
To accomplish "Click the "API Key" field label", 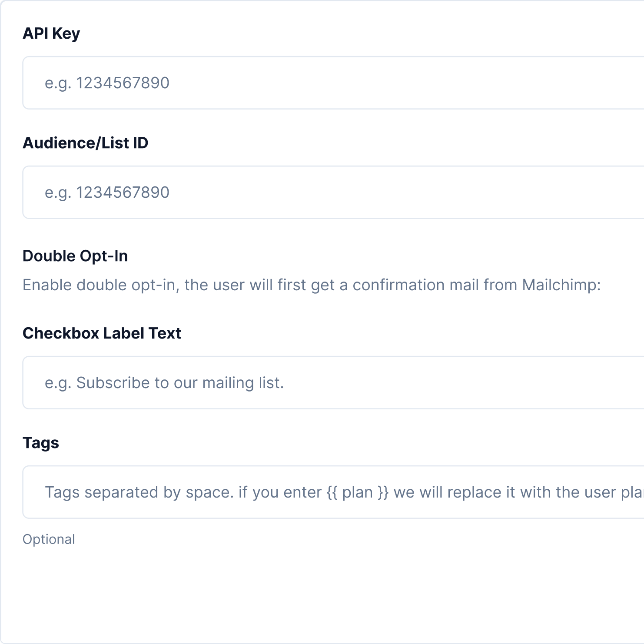I will (51, 33).
